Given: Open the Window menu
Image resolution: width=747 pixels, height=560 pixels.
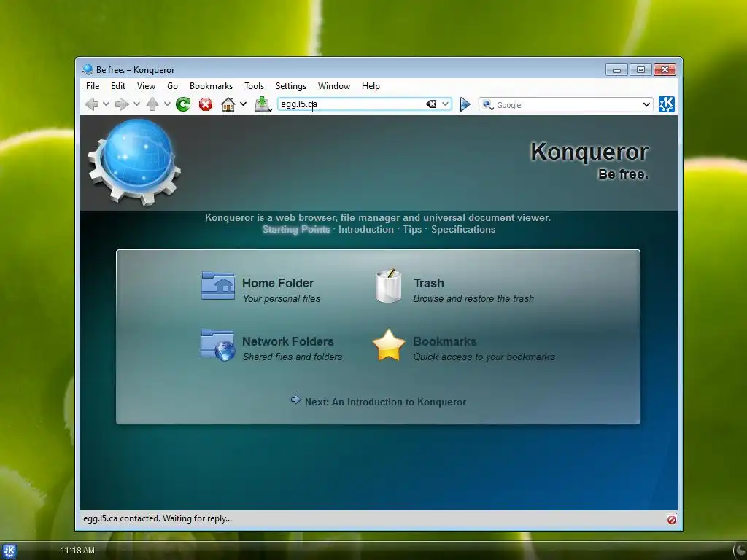Looking at the screenshot, I should click(x=334, y=86).
